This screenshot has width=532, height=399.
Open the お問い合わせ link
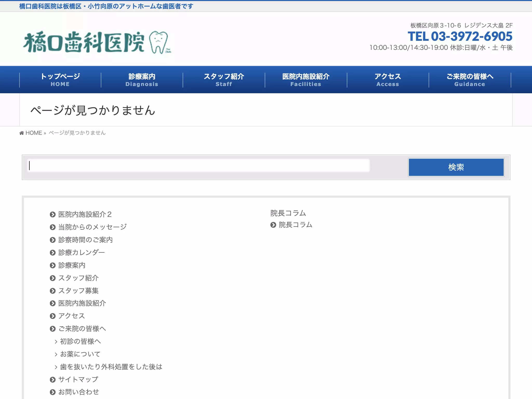point(79,392)
